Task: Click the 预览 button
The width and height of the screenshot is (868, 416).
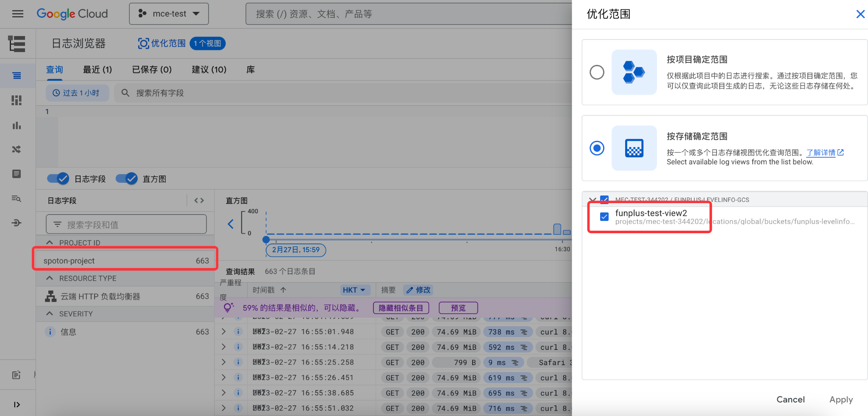Action: point(458,308)
